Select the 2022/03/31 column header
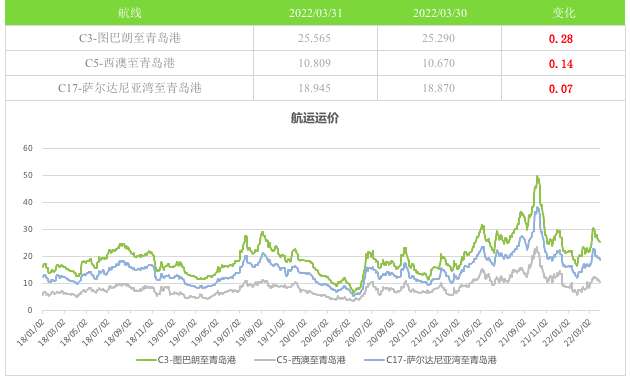 pos(315,13)
